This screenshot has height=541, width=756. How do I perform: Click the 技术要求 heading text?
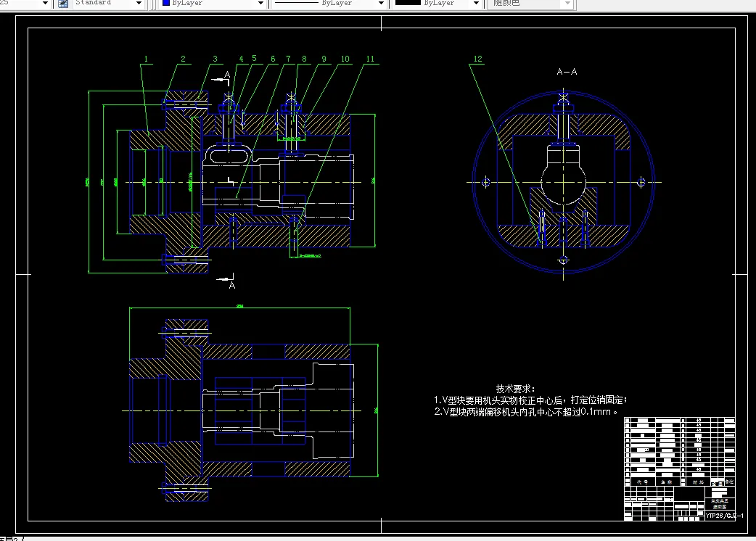515,389
